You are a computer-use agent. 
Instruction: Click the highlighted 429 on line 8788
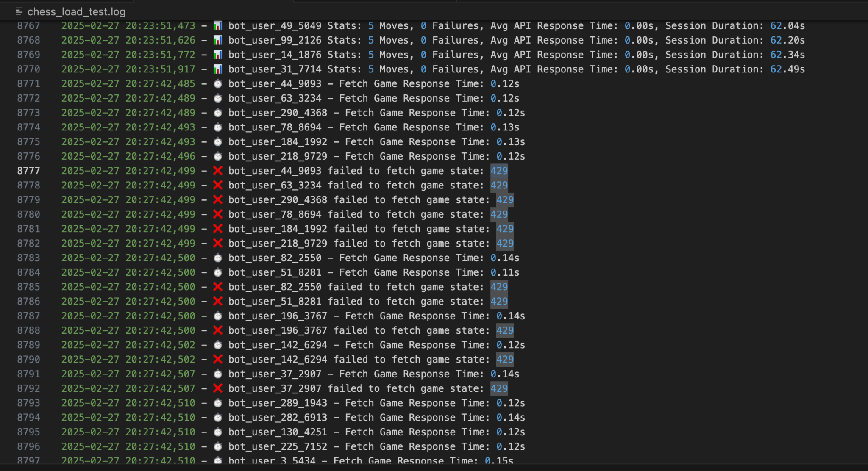point(505,330)
